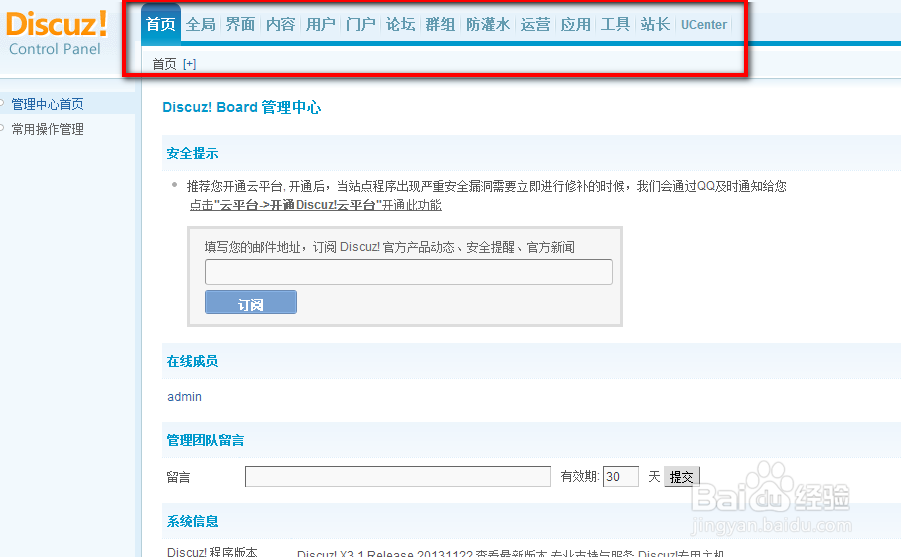Expand the [+] add shortcut link
This screenshot has height=557, width=901.
tap(190, 64)
